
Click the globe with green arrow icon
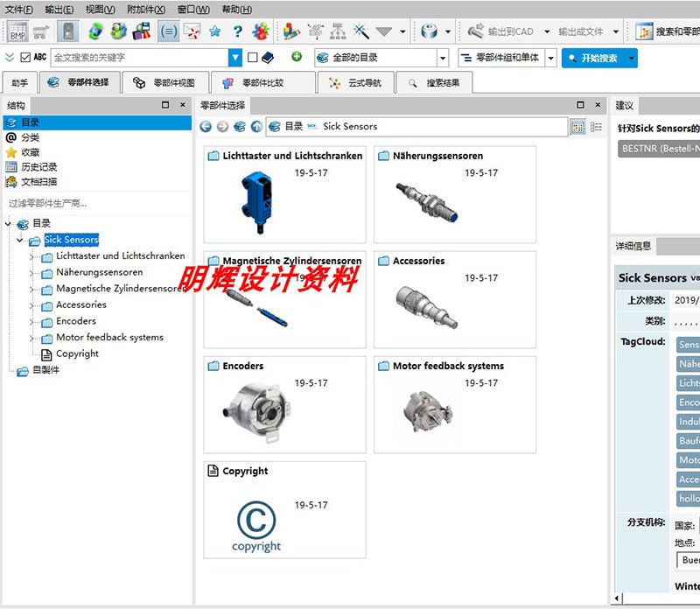pyautogui.click(x=119, y=31)
